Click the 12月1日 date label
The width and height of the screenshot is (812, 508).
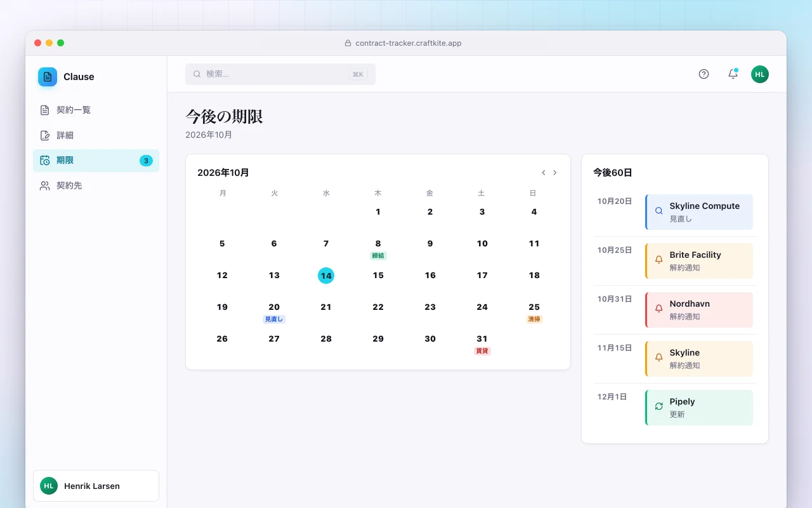(x=612, y=397)
